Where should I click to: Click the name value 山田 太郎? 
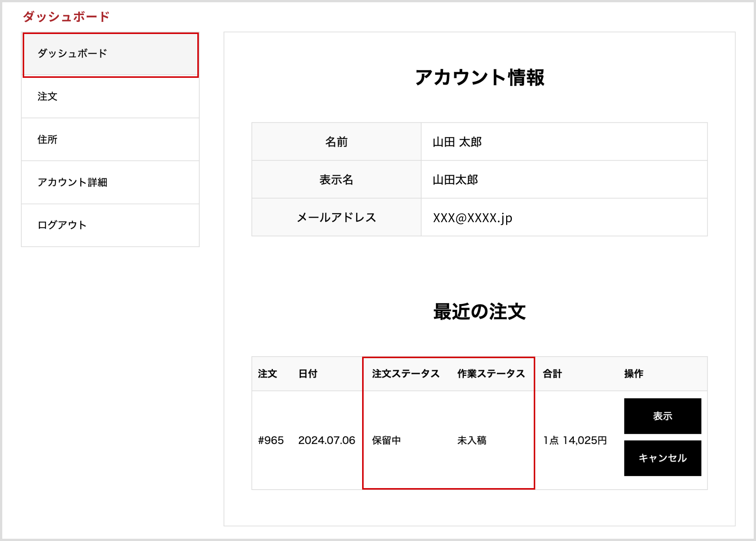(457, 142)
